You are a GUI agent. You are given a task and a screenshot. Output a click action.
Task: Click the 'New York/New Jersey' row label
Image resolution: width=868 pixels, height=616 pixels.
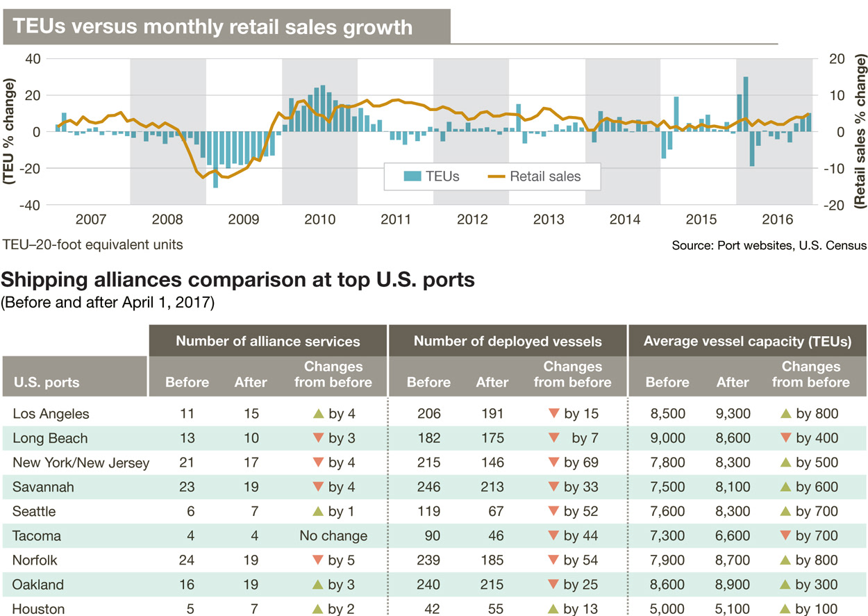coord(81,463)
